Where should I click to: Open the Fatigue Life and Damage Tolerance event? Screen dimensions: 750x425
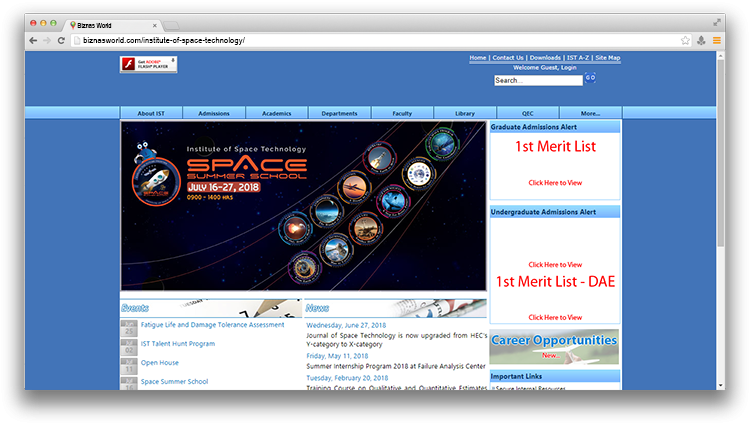coord(212,324)
